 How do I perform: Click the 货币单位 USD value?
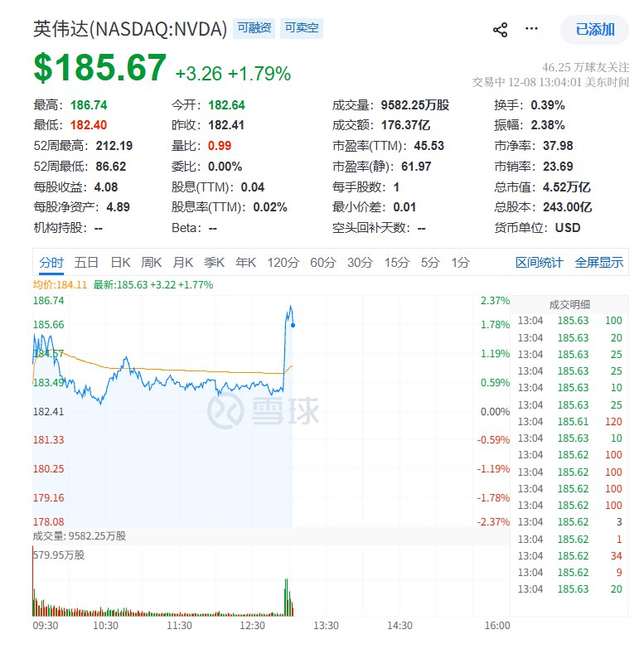(x=568, y=228)
